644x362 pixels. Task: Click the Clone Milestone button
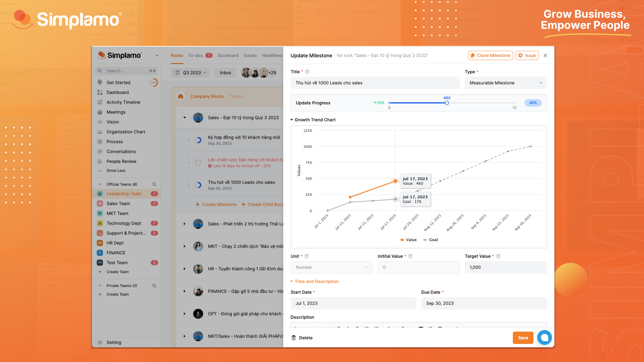[x=490, y=55]
